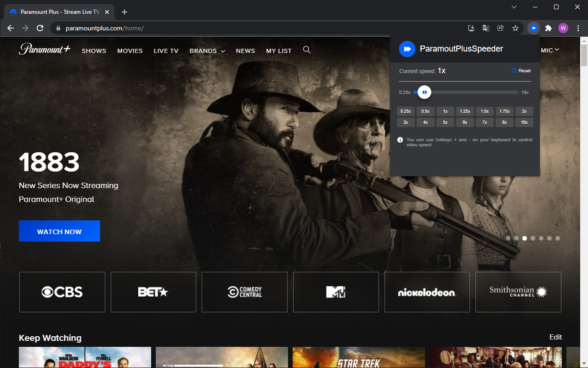588x368 pixels.
Task: Choose the 1.75x speed preset
Action: pyautogui.click(x=504, y=111)
